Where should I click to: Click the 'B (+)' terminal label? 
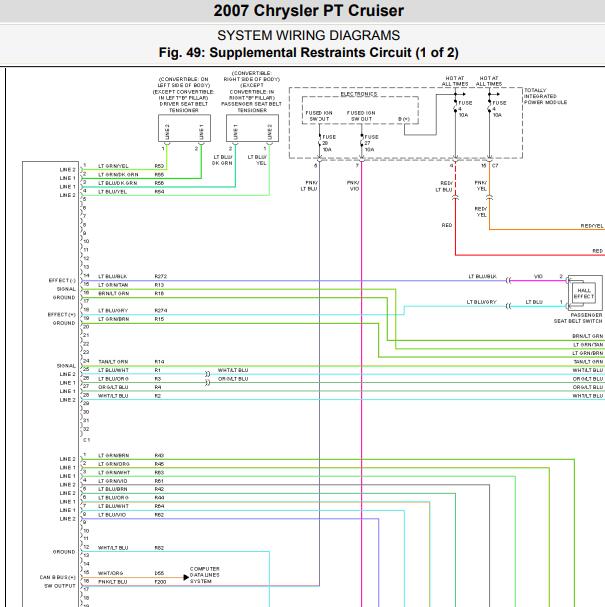pyautogui.click(x=404, y=119)
